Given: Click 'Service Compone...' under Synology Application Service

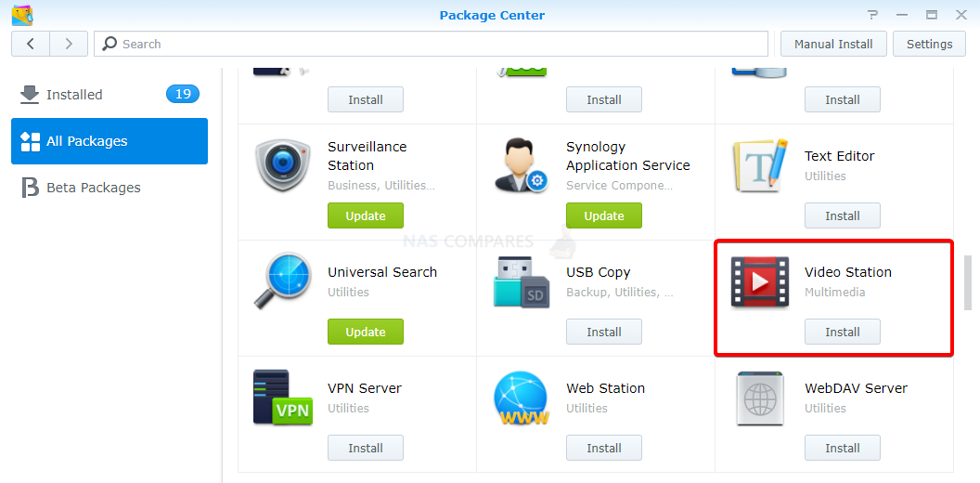Looking at the screenshot, I should point(619,185).
